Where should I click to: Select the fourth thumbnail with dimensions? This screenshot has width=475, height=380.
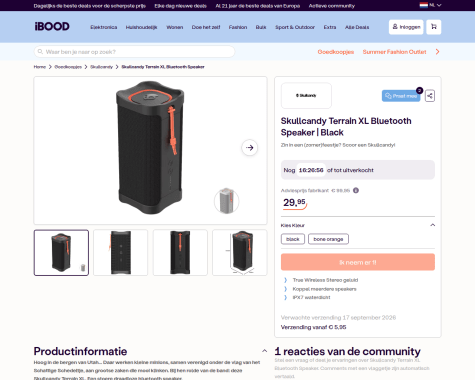coord(240,253)
